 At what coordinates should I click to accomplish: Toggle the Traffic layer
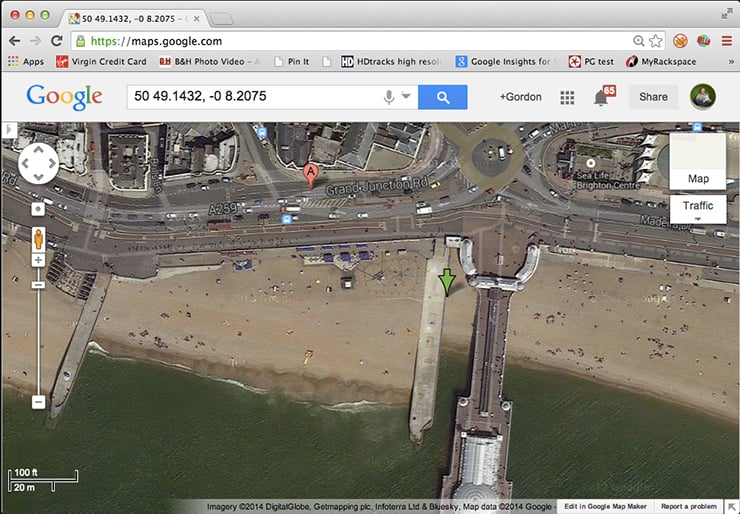(x=698, y=206)
